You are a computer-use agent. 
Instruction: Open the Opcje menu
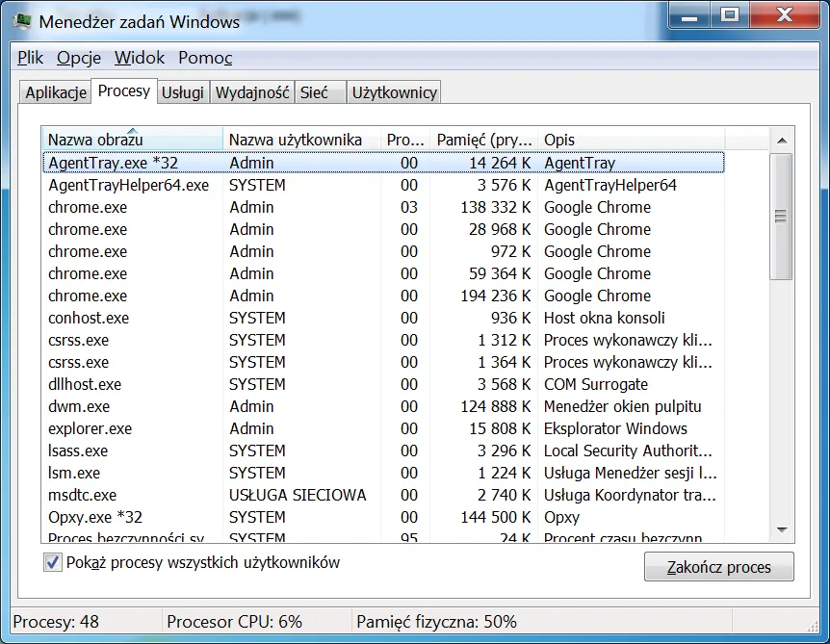(79, 58)
